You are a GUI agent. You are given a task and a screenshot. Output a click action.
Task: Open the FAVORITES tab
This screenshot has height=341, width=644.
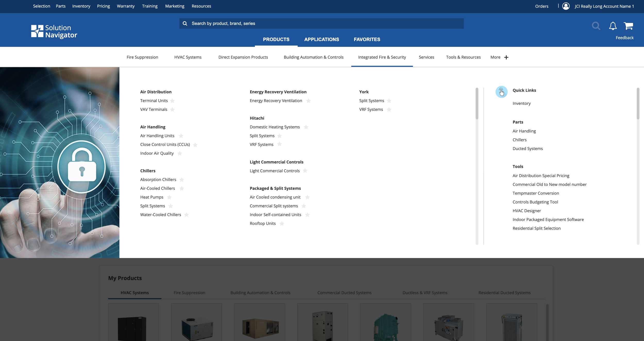click(367, 39)
